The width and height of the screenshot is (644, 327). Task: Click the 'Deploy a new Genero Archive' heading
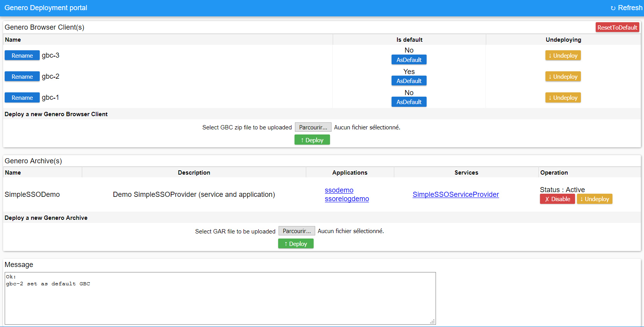[46, 218]
